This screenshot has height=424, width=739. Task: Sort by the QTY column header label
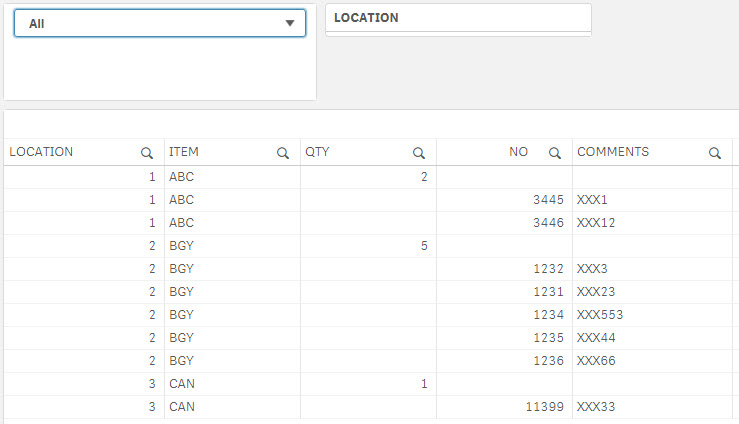click(317, 152)
